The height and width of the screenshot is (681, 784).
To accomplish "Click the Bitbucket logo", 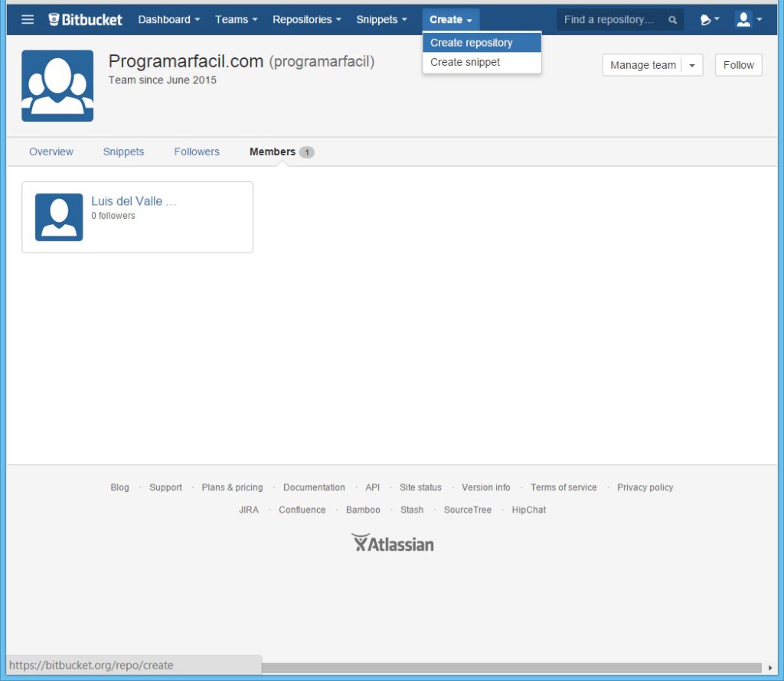I will [x=85, y=20].
